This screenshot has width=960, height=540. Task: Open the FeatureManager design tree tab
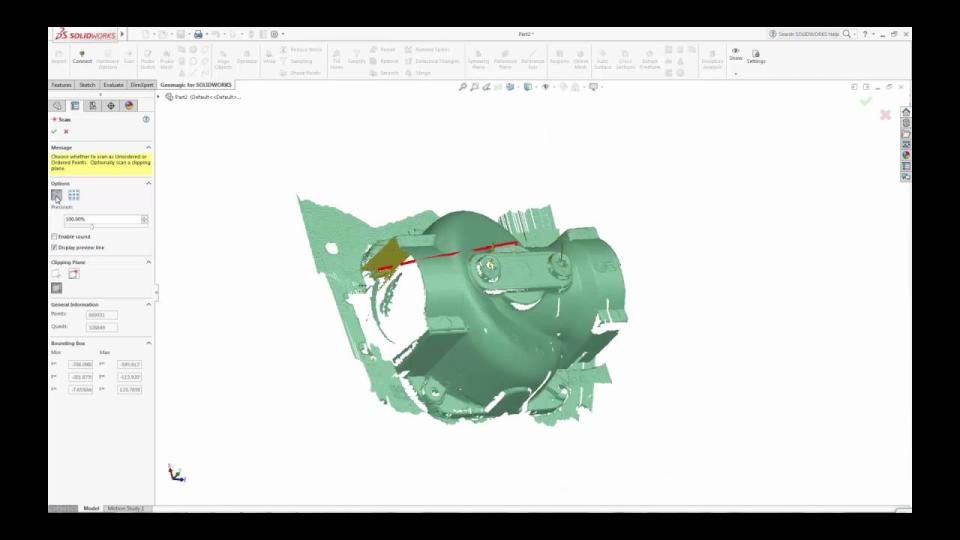pos(58,106)
